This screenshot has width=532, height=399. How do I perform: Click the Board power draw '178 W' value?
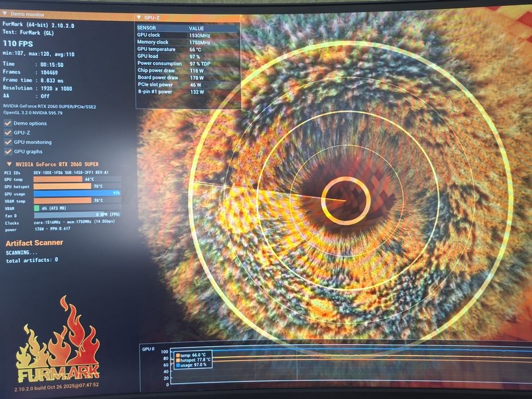tap(197, 78)
